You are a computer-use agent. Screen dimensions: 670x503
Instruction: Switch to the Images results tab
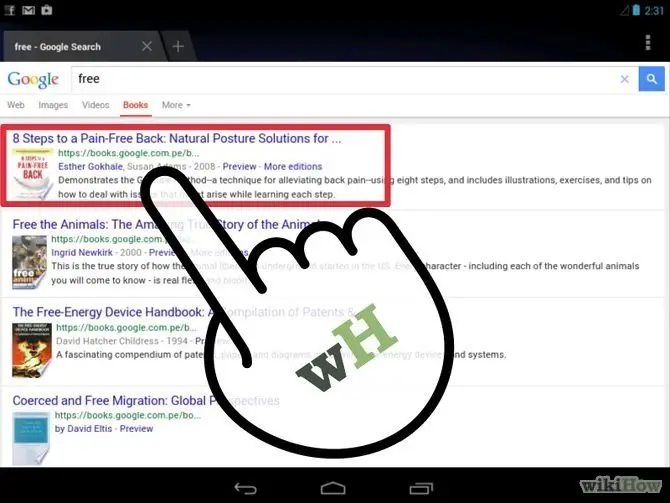click(x=53, y=105)
